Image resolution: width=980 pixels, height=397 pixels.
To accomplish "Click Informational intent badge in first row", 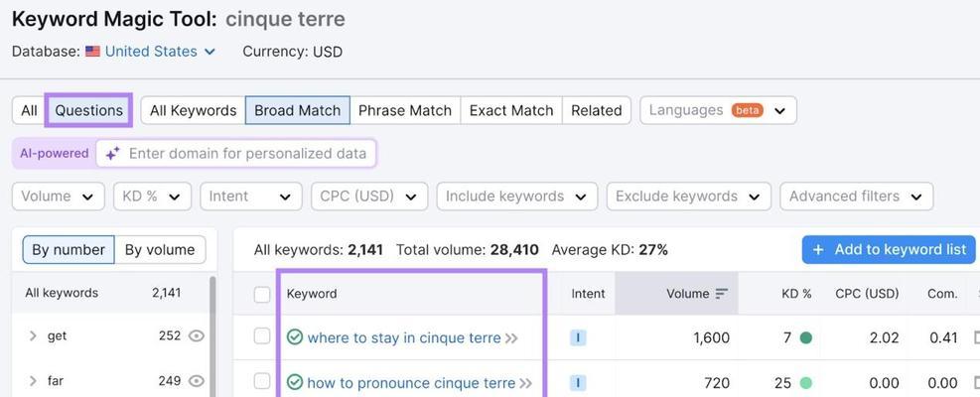I will coord(578,338).
